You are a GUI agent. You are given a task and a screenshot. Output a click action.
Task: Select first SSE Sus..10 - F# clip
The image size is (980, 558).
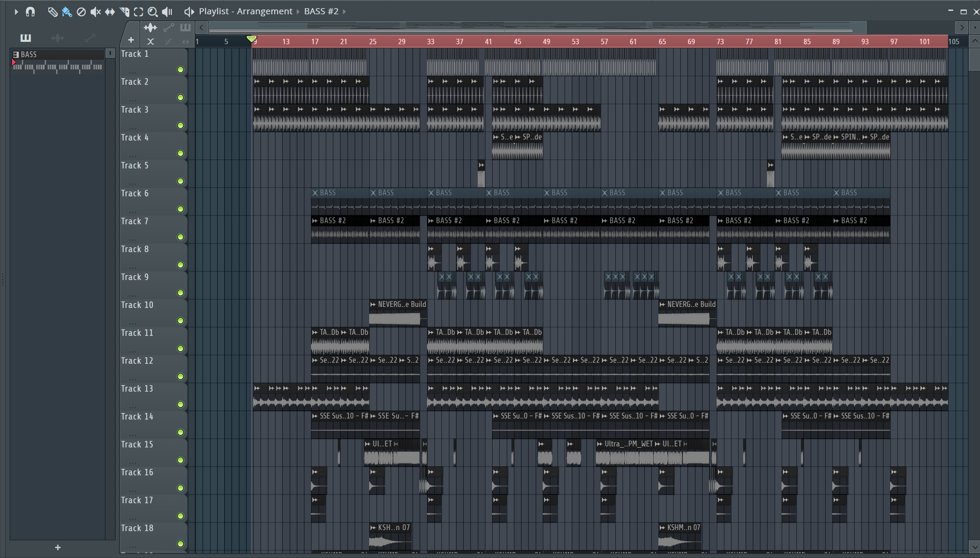pyautogui.click(x=340, y=425)
